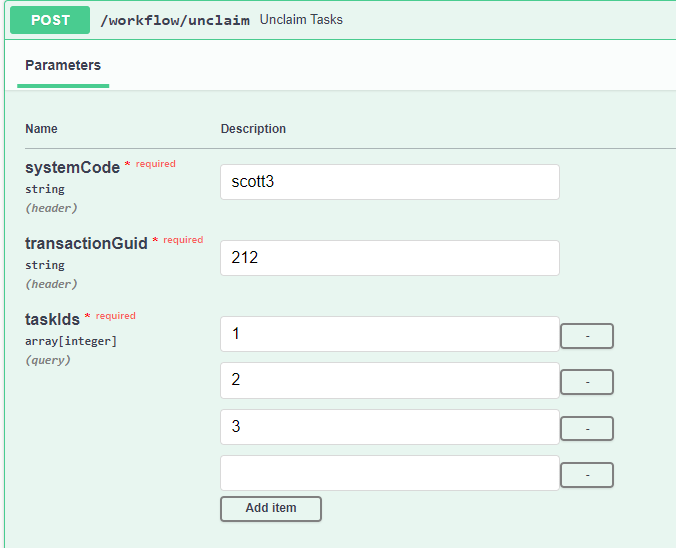Click the taskIds parameter name
The width and height of the screenshot is (676, 548).
pyautogui.click(x=52, y=319)
